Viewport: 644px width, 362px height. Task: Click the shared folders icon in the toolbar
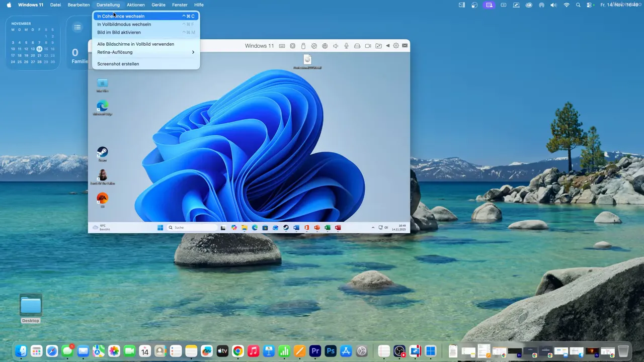[378, 46]
